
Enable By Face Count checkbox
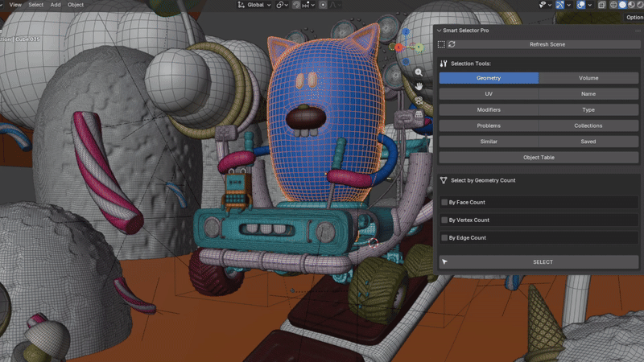click(444, 203)
